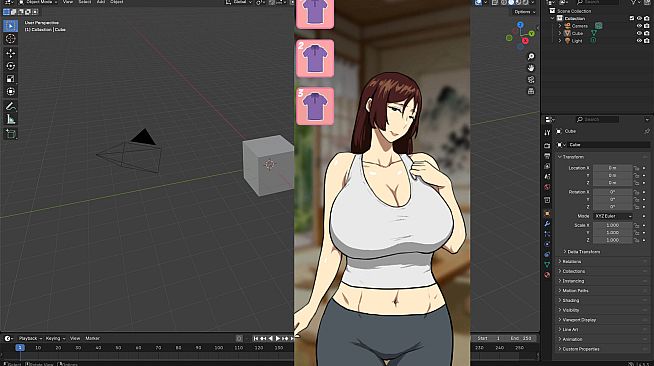Open the timeline Keying menu
This screenshot has height=366, width=654.
pyautogui.click(x=55, y=338)
